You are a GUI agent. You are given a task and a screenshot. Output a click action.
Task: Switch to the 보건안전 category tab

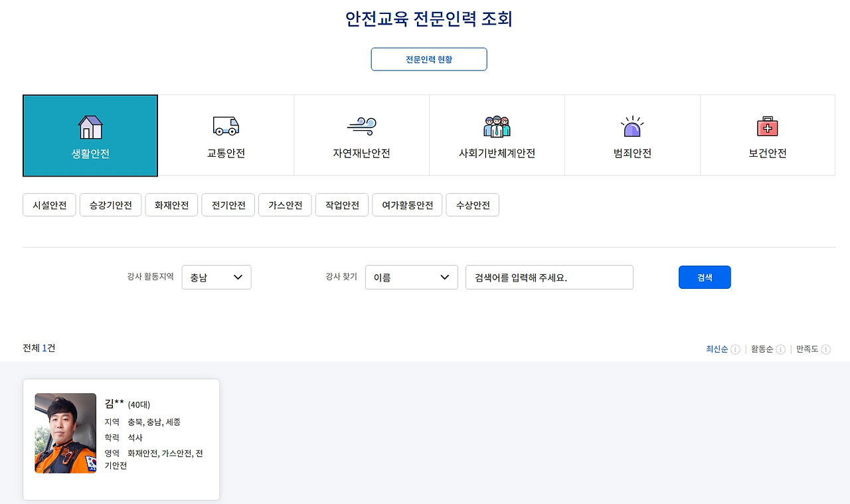click(768, 135)
